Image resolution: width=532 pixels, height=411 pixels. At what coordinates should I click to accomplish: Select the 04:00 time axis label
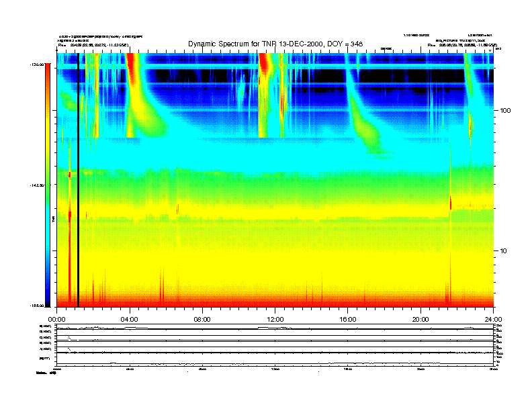pyautogui.click(x=130, y=320)
